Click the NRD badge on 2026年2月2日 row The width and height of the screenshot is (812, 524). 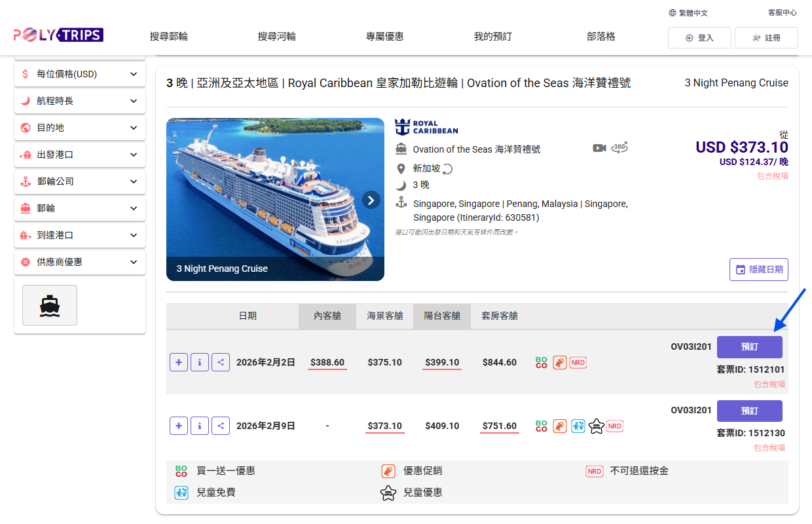pyautogui.click(x=578, y=362)
